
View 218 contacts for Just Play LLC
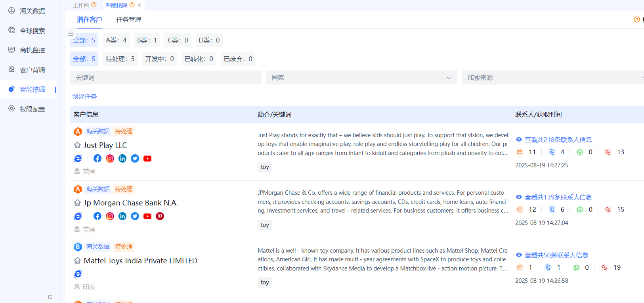[558, 140]
